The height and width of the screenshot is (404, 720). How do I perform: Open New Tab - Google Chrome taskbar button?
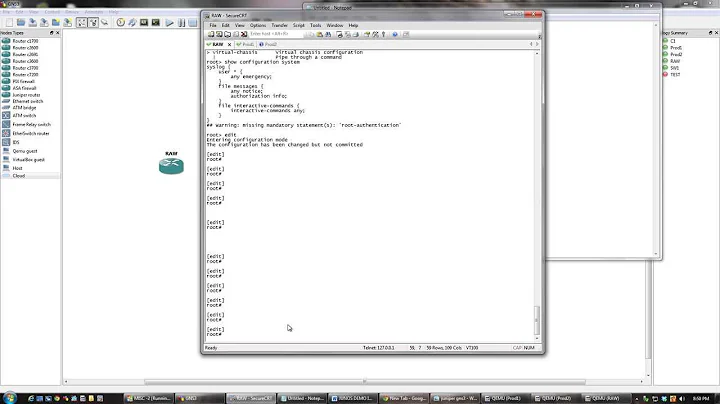[x=404, y=398]
